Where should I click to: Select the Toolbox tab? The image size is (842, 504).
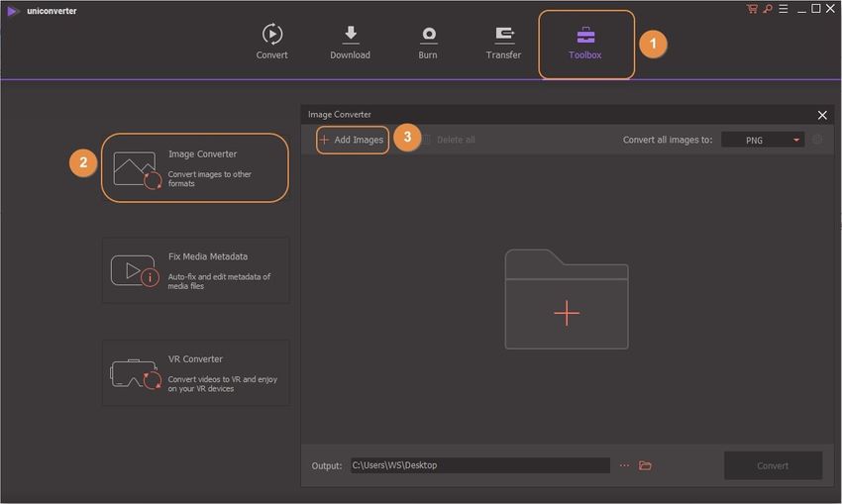pos(584,43)
